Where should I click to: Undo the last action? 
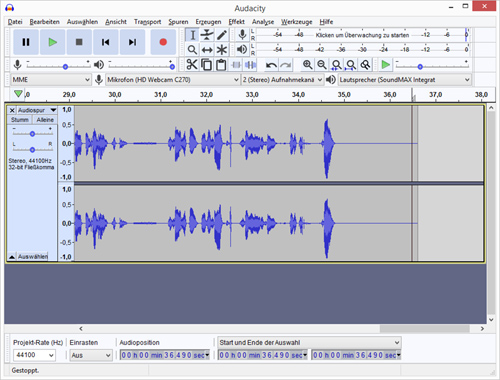tap(271, 65)
